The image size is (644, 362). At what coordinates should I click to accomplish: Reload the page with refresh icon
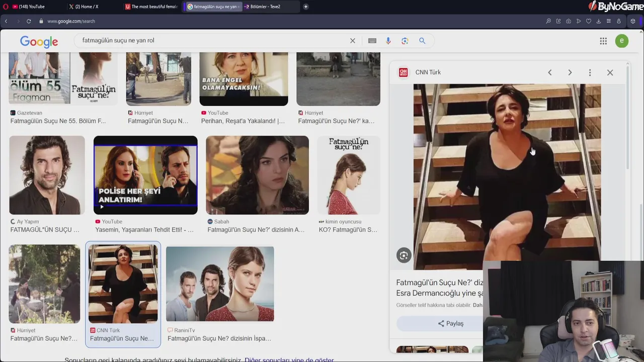pos(29,21)
